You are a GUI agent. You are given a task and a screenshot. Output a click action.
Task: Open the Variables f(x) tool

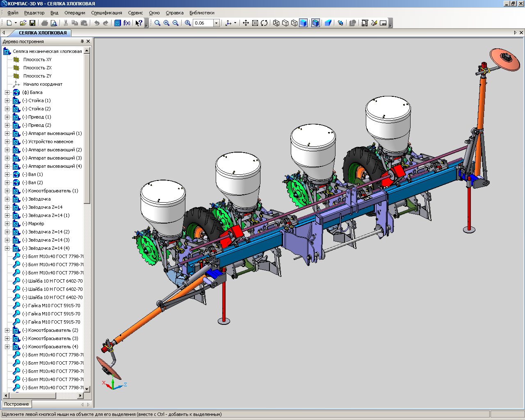[127, 23]
